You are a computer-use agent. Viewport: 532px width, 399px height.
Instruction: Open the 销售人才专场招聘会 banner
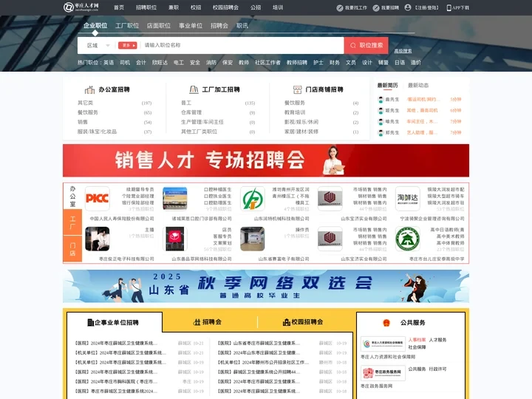coord(266,160)
